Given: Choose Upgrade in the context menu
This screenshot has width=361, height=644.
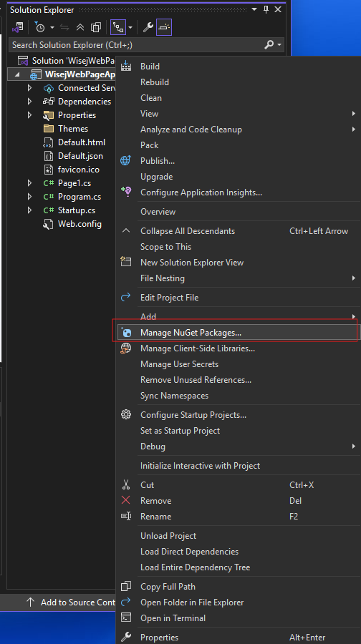Looking at the screenshot, I should pyautogui.click(x=156, y=177).
